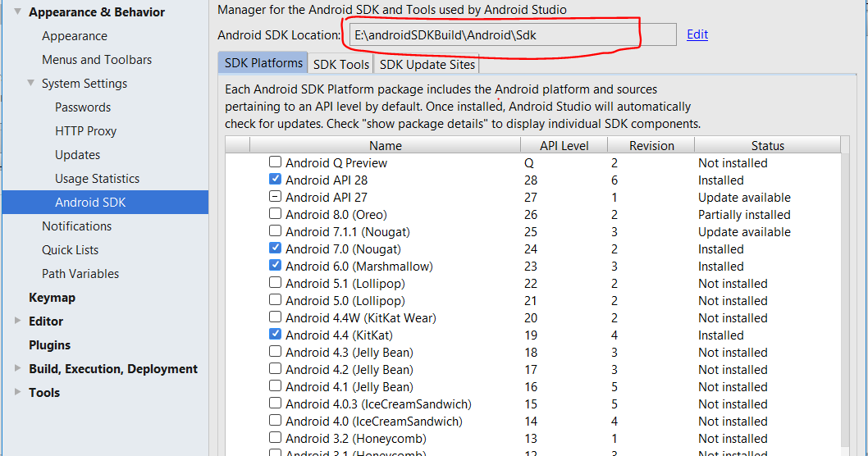Open Notifications settings

pyautogui.click(x=77, y=226)
